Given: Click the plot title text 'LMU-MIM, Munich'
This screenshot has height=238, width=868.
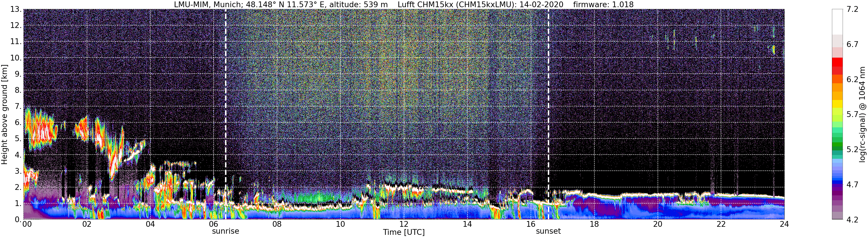Looking at the screenshot, I should point(207,5).
